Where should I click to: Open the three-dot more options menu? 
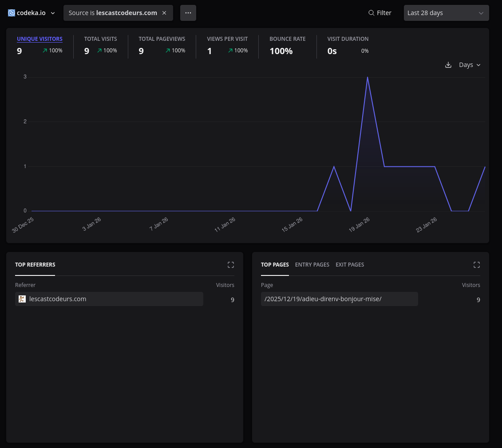click(x=188, y=13)
